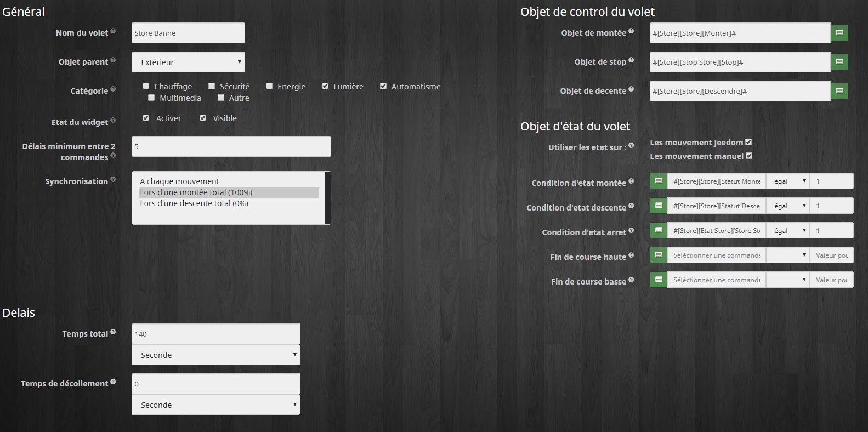Check the Sécurité category checkbox

tap(212, 86)
